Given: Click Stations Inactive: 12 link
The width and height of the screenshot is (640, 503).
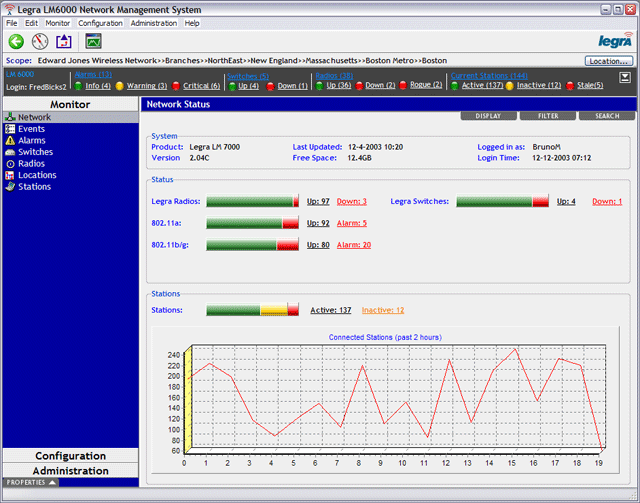Looking at the screenshot, I should pos(383,310).
